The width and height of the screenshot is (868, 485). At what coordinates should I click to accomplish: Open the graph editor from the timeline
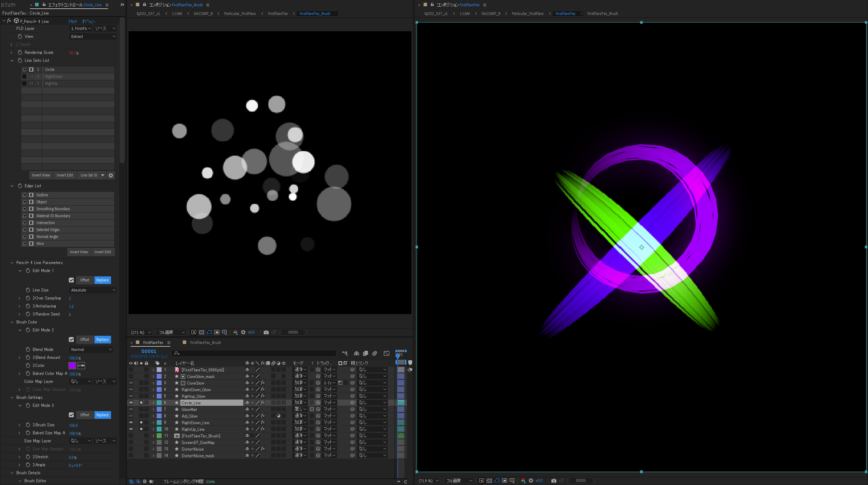386,353
